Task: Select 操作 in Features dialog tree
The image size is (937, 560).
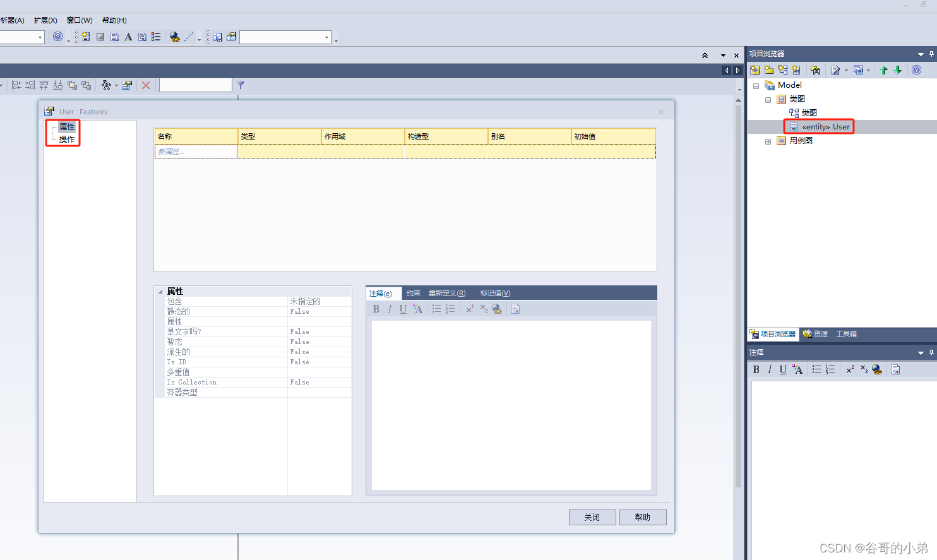Action: [x=67, y=140]
